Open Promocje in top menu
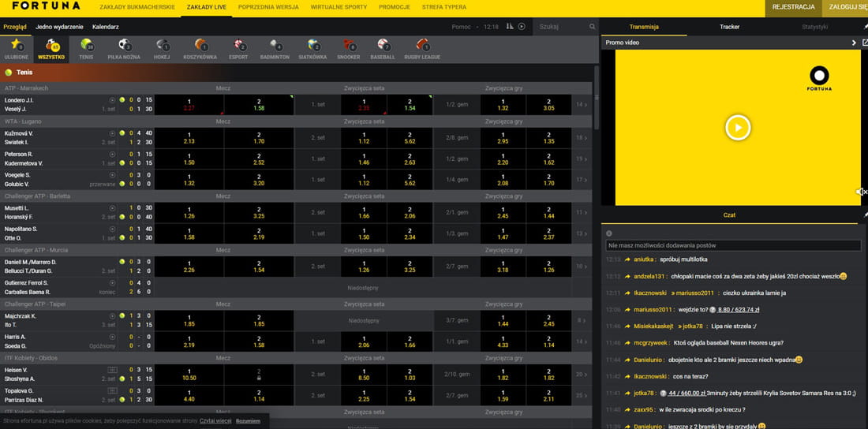Image resolution: width=868 pixels, height=429 pixels. point(395,7)
